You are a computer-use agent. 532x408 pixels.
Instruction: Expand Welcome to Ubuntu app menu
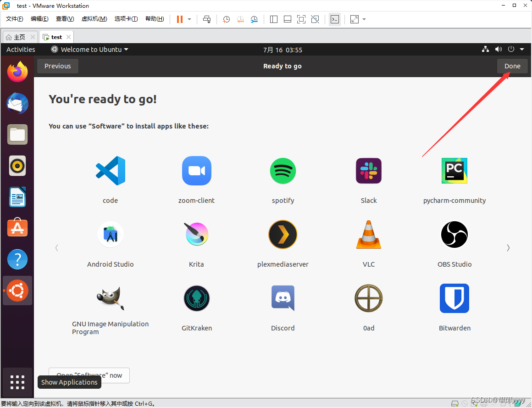click(x=89, y=50)
